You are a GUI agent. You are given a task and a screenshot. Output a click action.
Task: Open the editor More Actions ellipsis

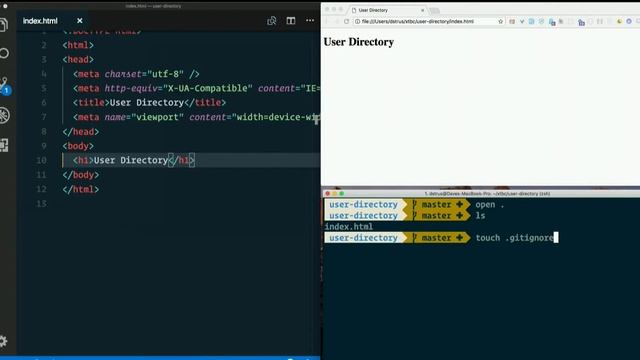click(310, 20)
